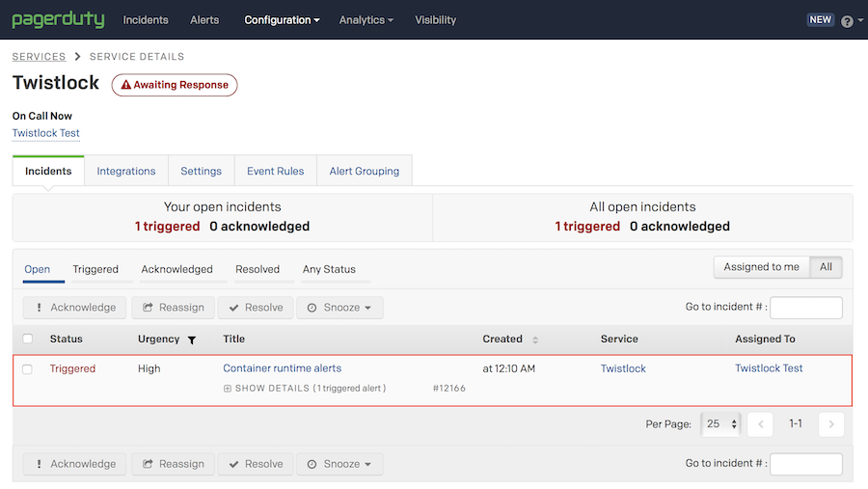Open the Per Page count selector
Screen dimensions: 868x489
point(720,424)
